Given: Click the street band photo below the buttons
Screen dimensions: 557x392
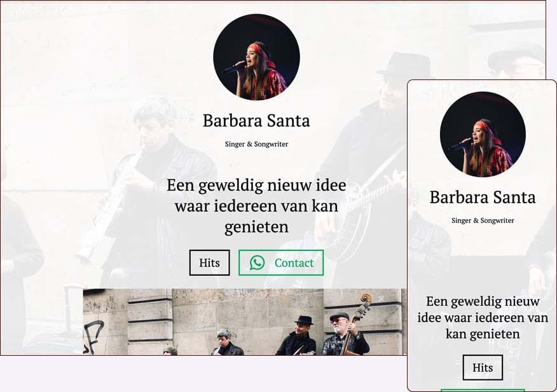Looking at the screenshot, I should point(245,321).
